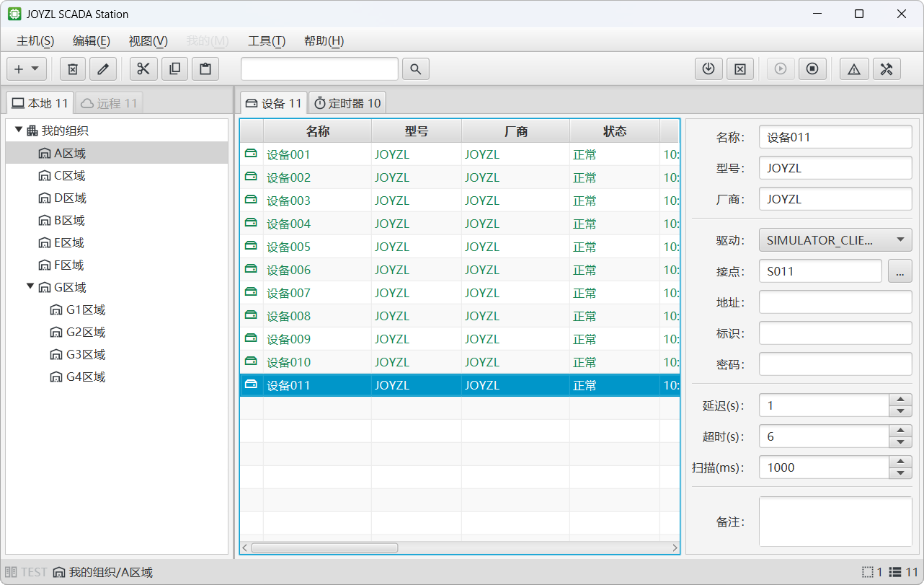Click the table scrollbar right arrow
The width and height of the screenshot is (924, 585).
pos(675,547)
